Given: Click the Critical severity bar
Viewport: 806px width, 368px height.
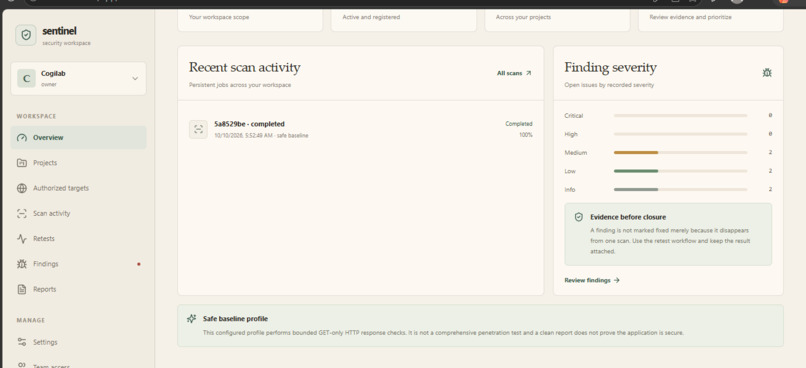Looking at the screenshot, I should (680, 116).
